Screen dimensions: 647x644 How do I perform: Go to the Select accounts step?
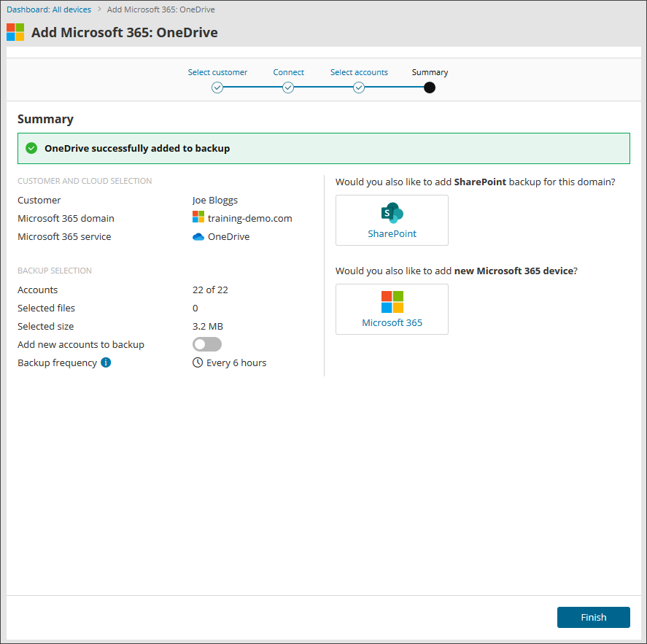359,72
